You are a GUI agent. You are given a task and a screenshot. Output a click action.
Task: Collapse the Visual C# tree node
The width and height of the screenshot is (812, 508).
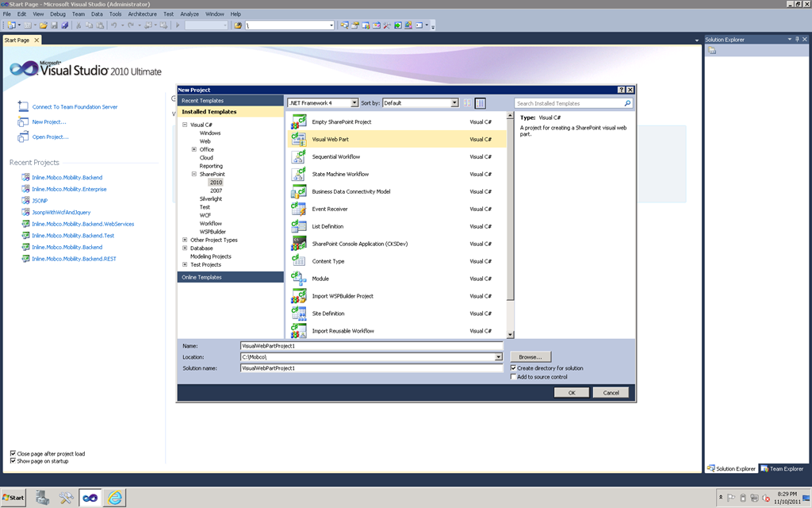click(x=184, y=125)
